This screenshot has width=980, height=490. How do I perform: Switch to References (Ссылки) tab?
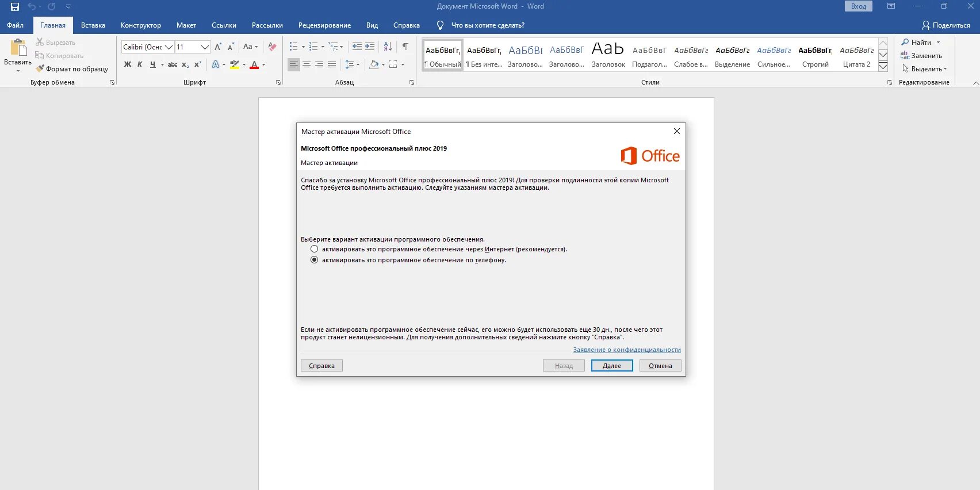pos(224,25)
